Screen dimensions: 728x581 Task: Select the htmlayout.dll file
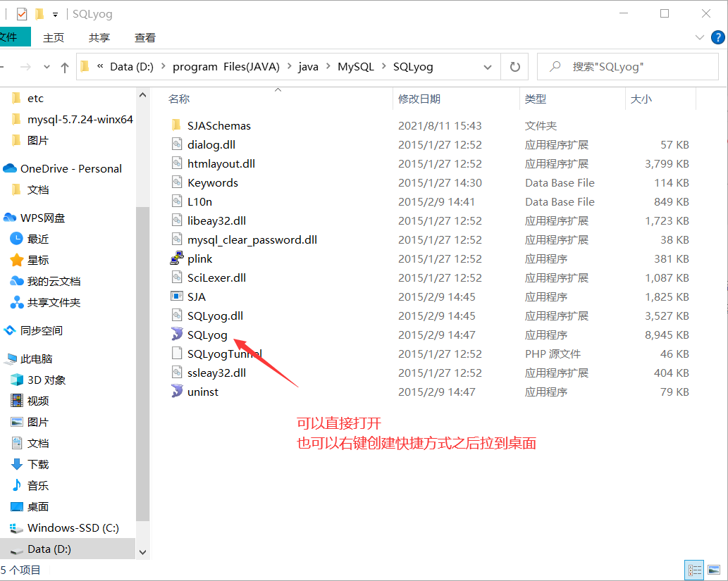pyautogui.click(x=221, y=163)
